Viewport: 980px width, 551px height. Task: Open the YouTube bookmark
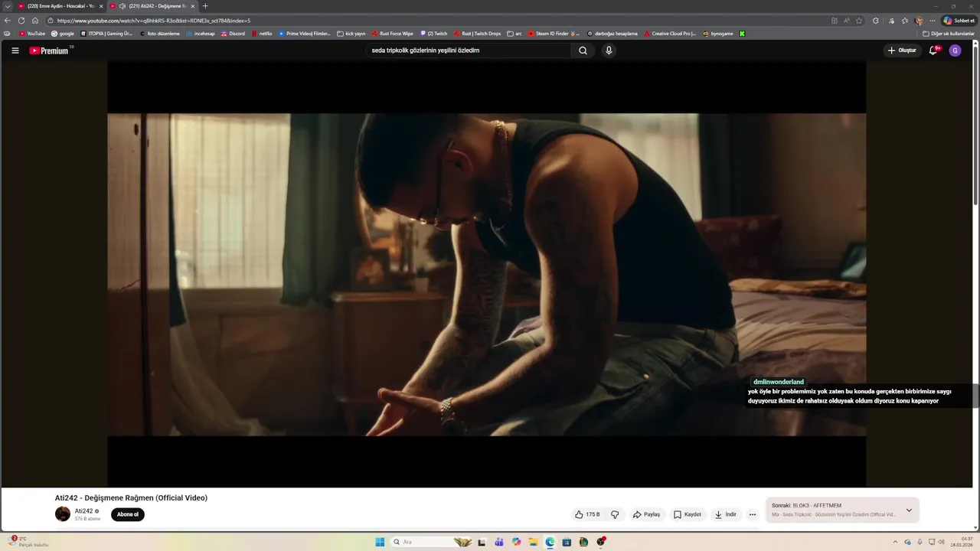pos(32,34)
